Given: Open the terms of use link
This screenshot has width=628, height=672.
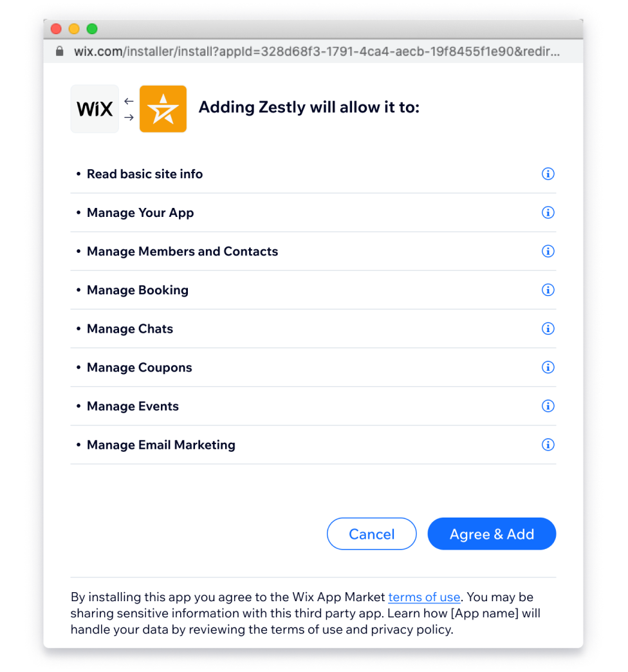Looking at the screenshot, I should 424,597.
